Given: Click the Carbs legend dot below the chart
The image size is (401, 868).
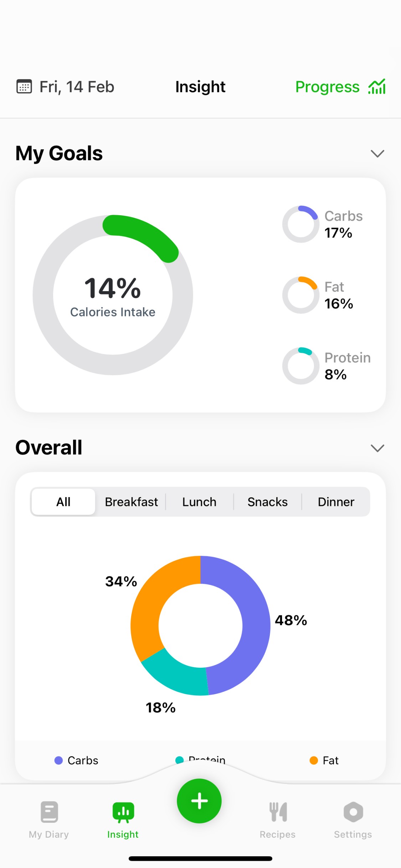Looking at the screenshot, I should 58,760.
